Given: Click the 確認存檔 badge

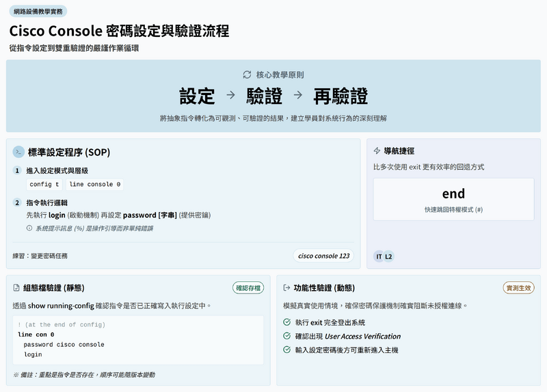Looking at the screenshot, I should [x=248, y=288].
